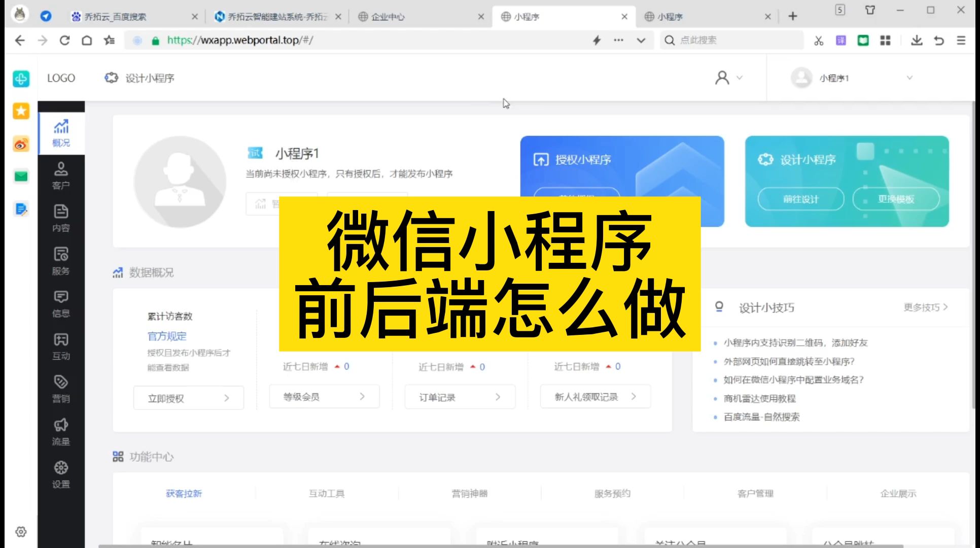Switch to the 乔拓云智能建站系统 browser tab
The height and width of the screenshot is (548, 980).
277,17
